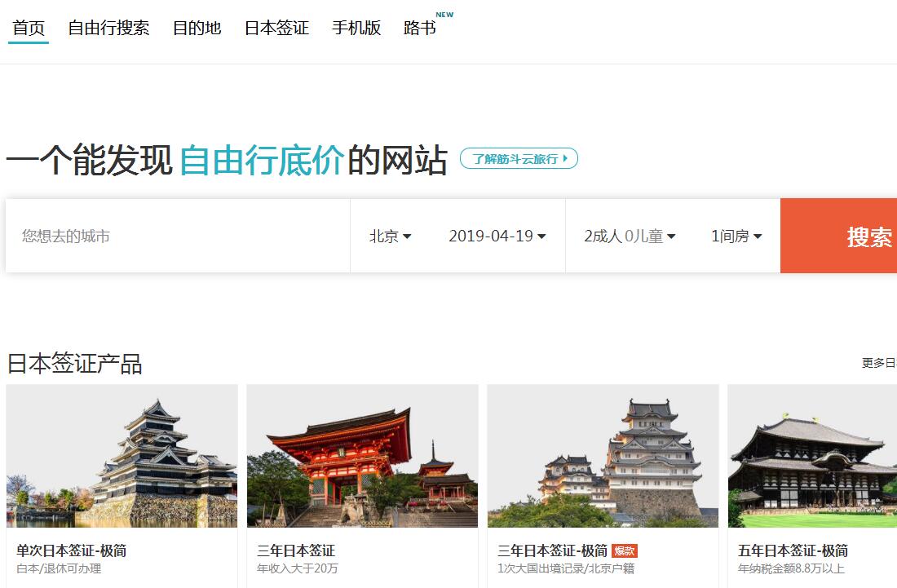The width and height of the screenshot is (897, 588).
Task: Open the 单次日本签证-极简 castle thumbnail
Action: (x=122, y=456)
